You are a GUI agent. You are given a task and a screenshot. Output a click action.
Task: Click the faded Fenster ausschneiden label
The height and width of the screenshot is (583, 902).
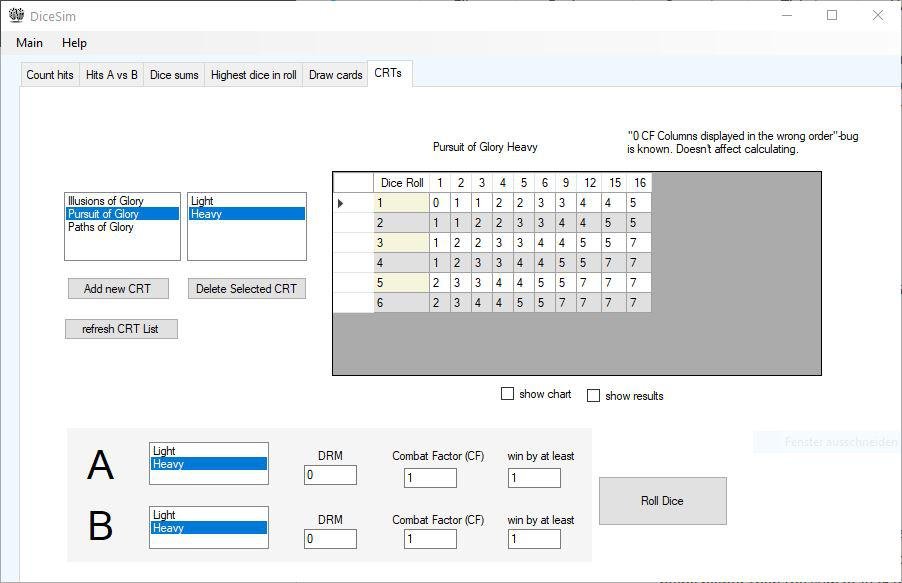click(840, 442)
